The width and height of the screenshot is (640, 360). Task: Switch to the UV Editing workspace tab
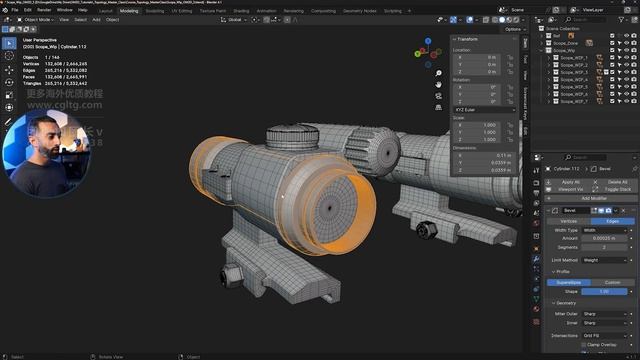click(x=182, y=11)
